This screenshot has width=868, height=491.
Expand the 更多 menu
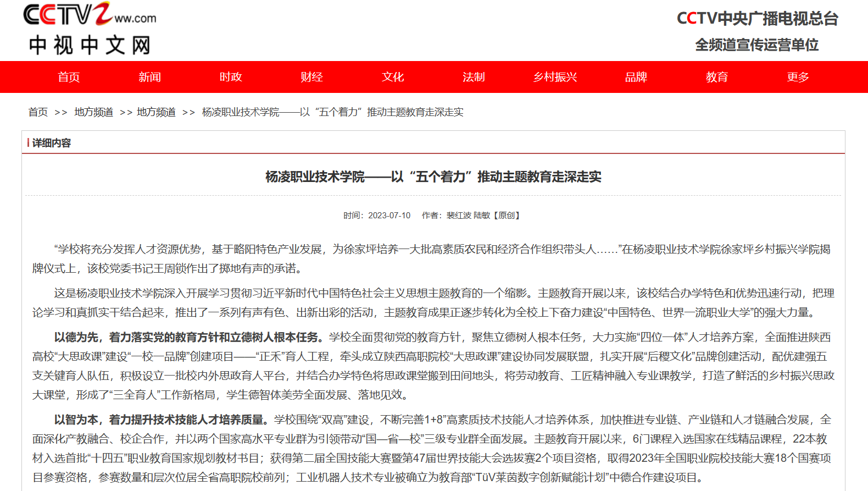tap(798, 77)
